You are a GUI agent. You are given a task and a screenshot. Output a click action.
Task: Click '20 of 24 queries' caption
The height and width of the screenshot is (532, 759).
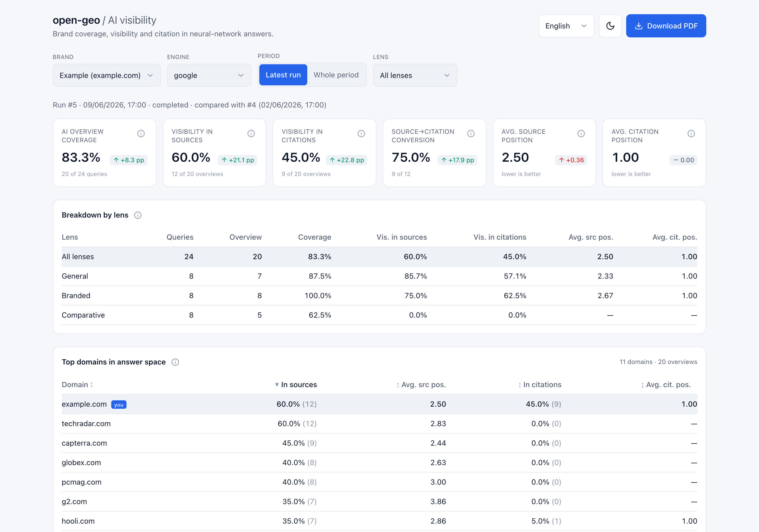pyautogui.click(x=84, y=174)
